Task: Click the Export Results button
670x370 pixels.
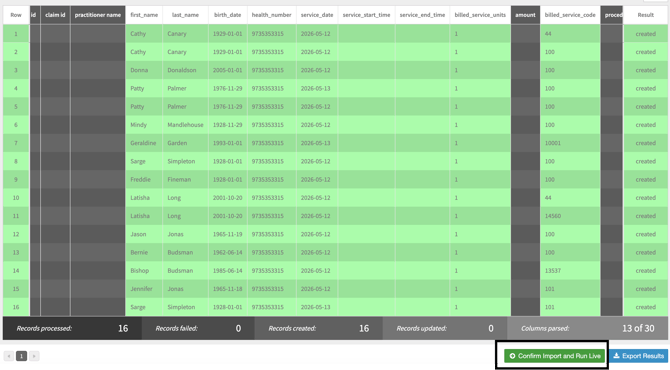Action: coord(639,356)
